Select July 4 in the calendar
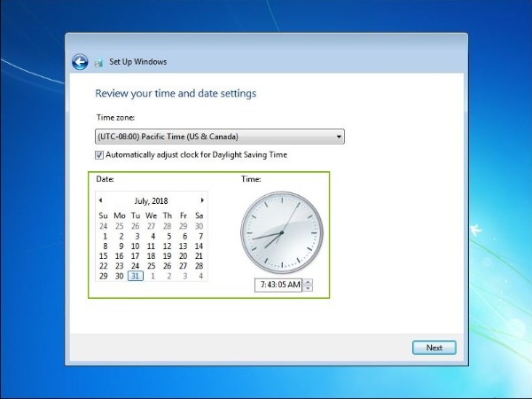532x399 pixels. tap(153, 236)
